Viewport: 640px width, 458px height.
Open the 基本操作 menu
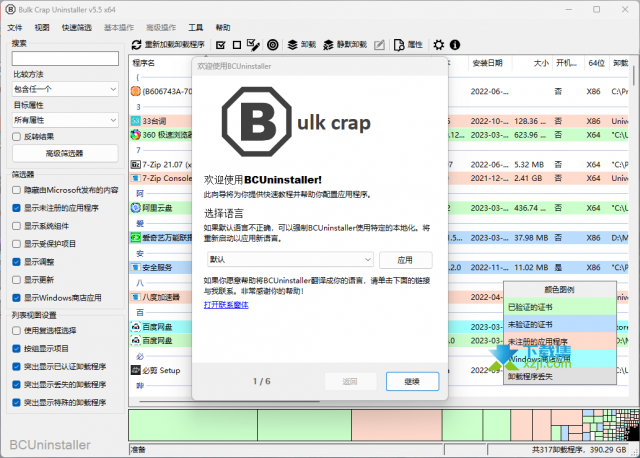coord(119,27)
